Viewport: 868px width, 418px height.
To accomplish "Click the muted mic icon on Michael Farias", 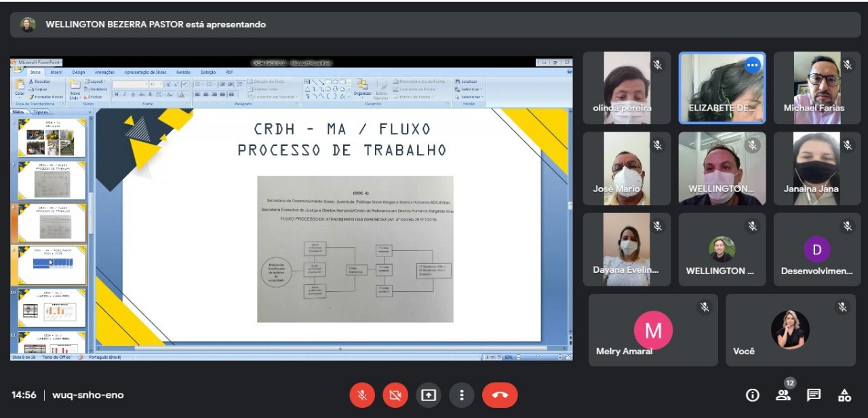I will tap(847, 65).
